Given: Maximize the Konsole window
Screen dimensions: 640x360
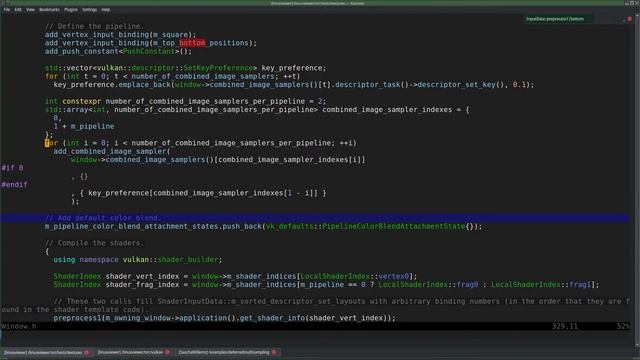Looking at the screenshot, I should [633, 3].
